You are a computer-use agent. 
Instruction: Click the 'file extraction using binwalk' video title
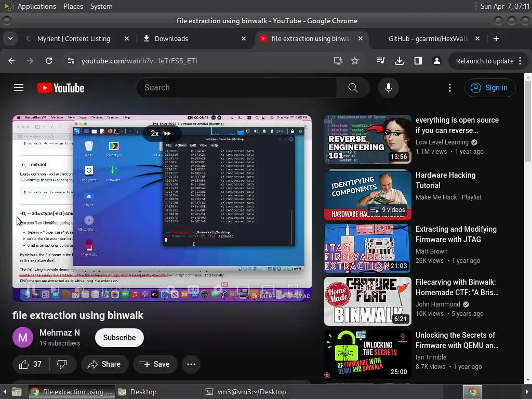[x=78, y=315]
